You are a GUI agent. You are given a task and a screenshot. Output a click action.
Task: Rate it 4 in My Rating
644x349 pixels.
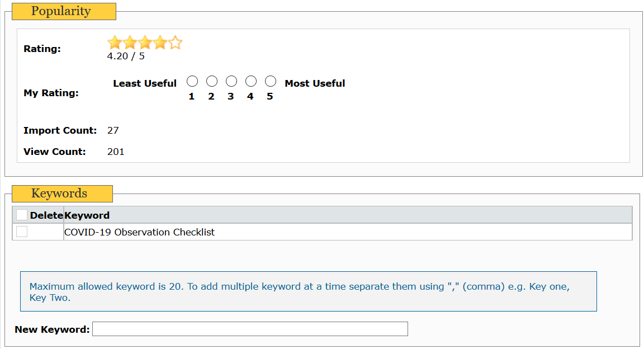[x=251, y=82]
